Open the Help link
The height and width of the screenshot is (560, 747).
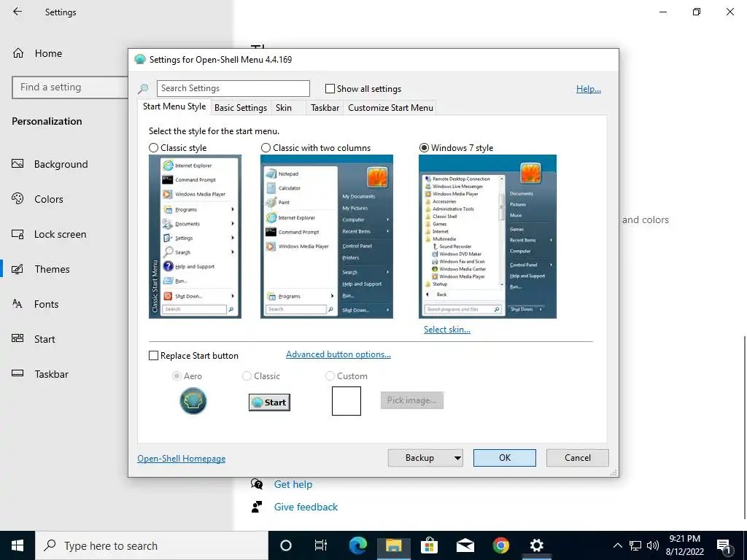[x=589, y=88]
